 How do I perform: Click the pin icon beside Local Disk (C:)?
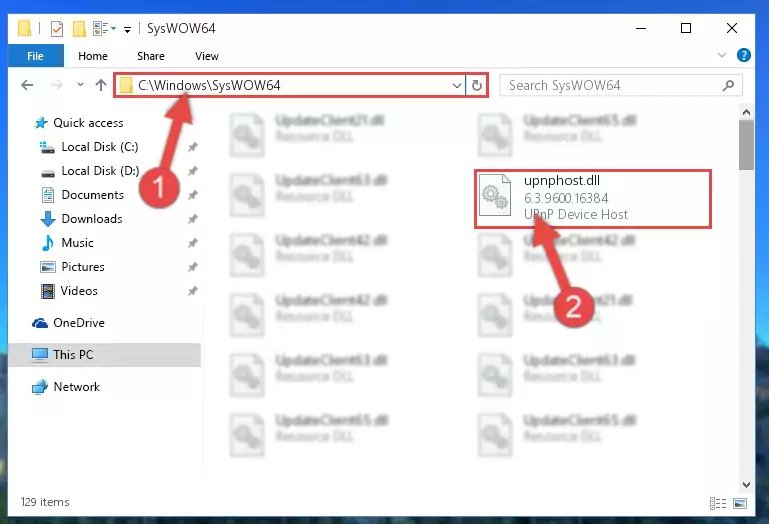[x=193, y=147]
